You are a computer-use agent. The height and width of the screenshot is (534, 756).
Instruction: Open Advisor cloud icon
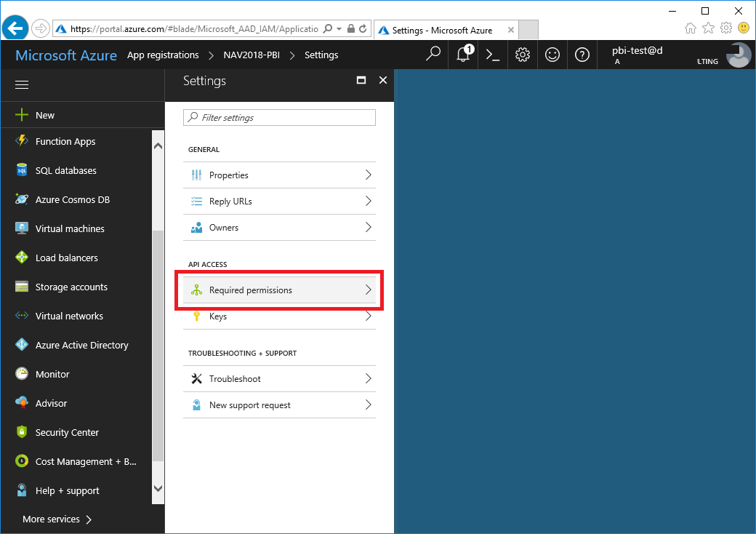(22, 403)
